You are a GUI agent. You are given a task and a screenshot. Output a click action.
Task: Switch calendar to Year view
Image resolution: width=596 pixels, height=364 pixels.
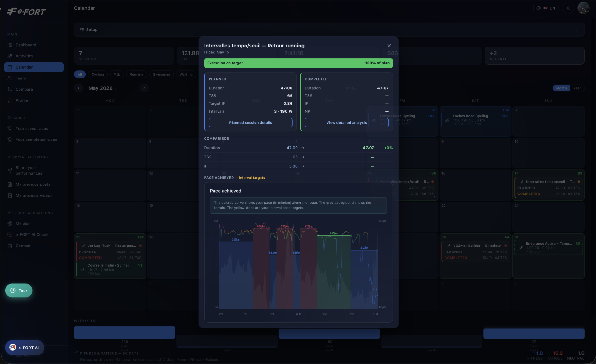pyautogui.click(x=577, y=88)
